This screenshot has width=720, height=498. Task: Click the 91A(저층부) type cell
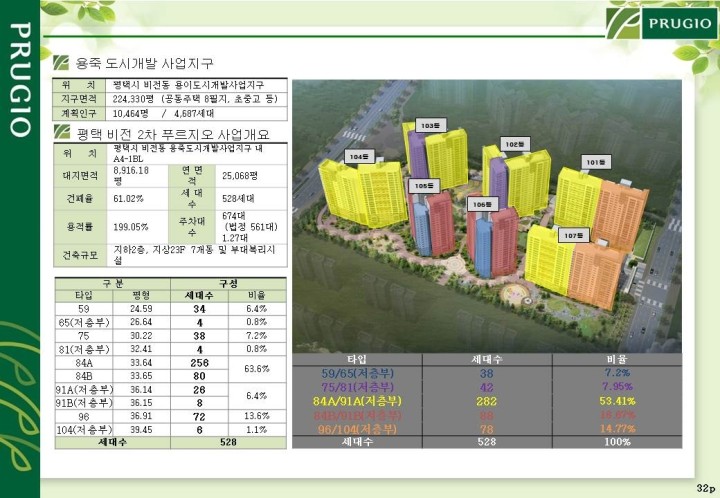point(84,390)
